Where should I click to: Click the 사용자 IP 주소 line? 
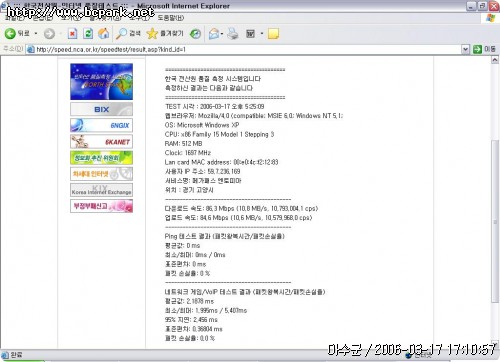point(202,171)
